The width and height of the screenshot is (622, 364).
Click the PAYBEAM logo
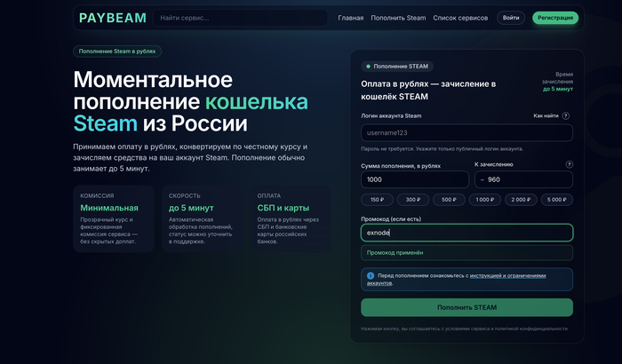coord(111,18)
